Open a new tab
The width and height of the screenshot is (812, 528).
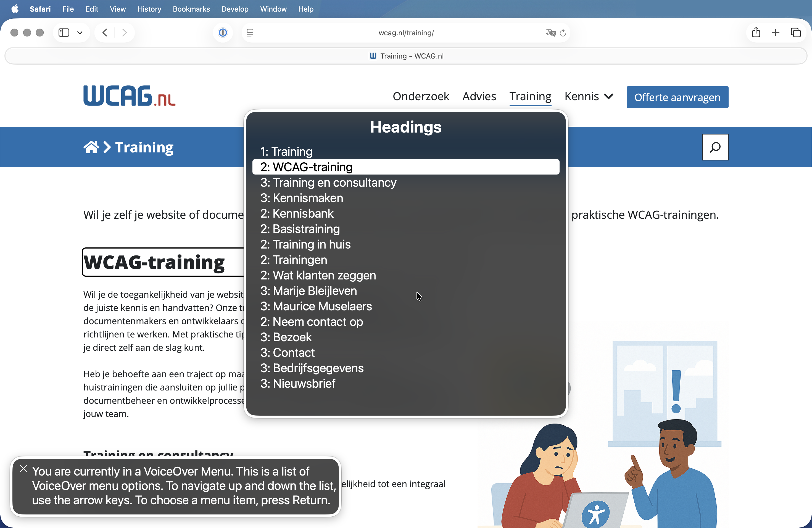tap(776, 33)
